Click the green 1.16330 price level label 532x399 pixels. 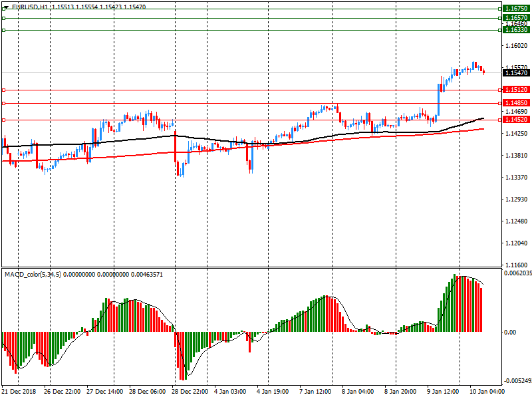pyautogui.click(x=516, y=30)
